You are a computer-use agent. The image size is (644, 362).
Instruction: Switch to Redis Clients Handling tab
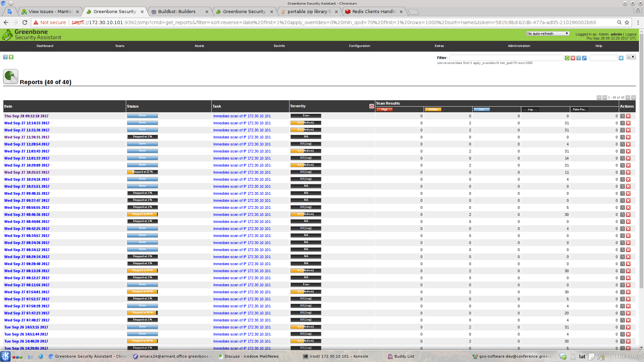[x=374, y=11]
